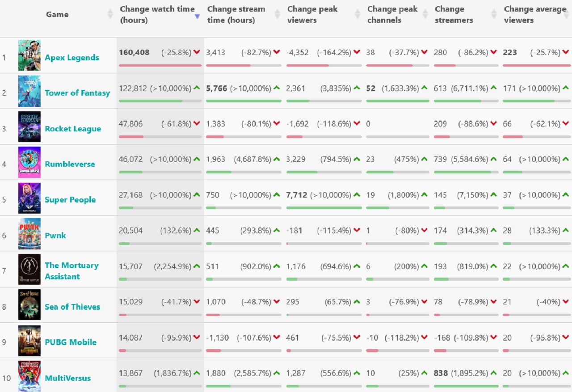
Task: Open the Tower of Fantasy cover thumbnail
Action: [x=29, y=91]
